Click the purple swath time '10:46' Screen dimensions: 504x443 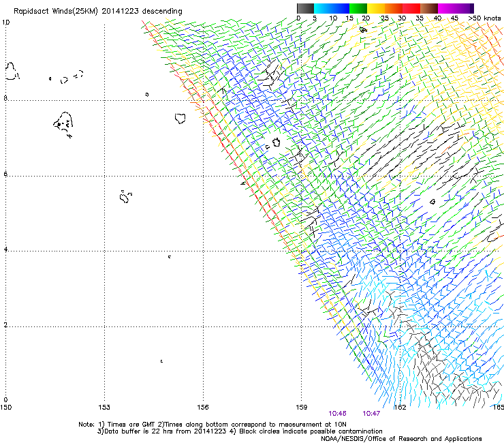[x=337, y=414]
